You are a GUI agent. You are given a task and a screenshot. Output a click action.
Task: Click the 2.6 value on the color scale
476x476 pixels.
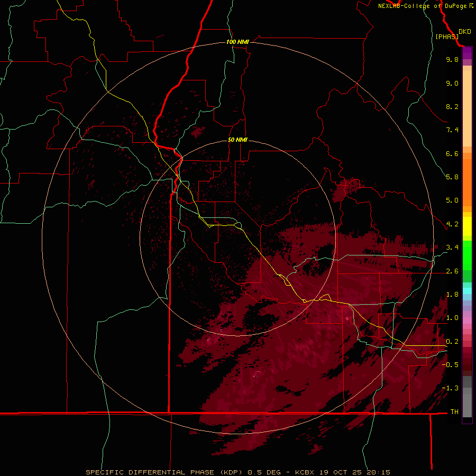(x=452, y=271)
